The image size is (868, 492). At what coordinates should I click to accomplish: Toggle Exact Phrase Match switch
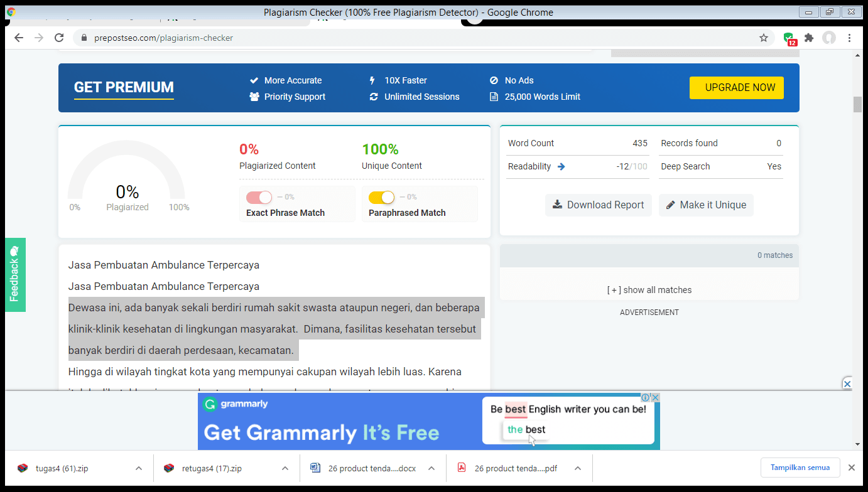point(259,197)
